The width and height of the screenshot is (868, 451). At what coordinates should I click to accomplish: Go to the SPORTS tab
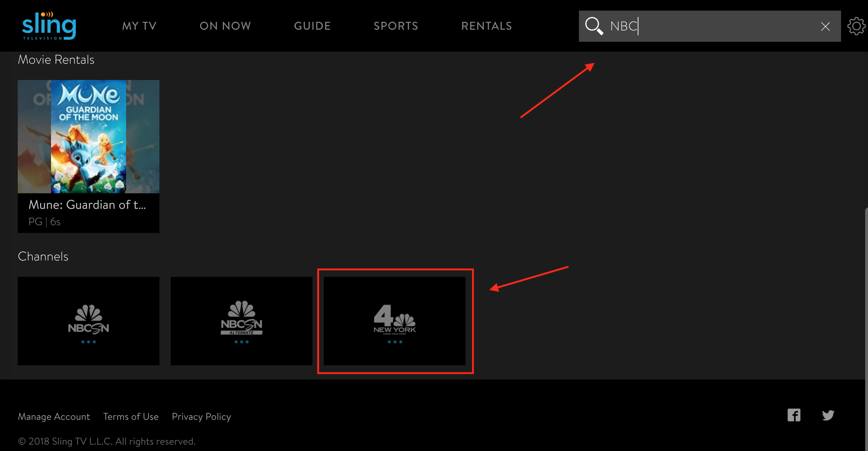[396, 26]
